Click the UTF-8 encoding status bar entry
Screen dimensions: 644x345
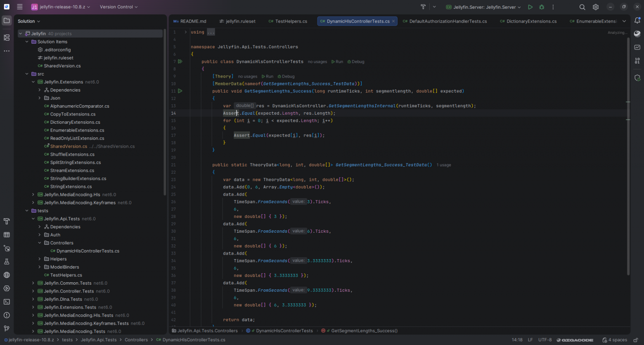(545, 340)
